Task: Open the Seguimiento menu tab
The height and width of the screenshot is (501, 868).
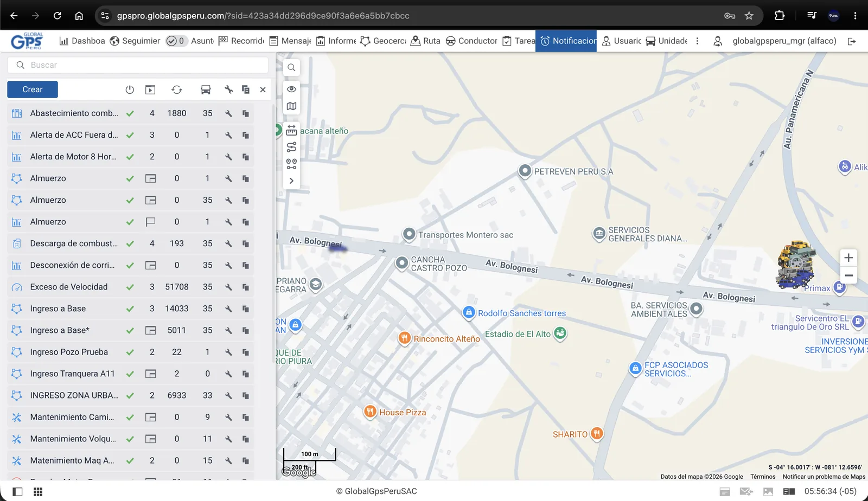Action: click(135, 41)
